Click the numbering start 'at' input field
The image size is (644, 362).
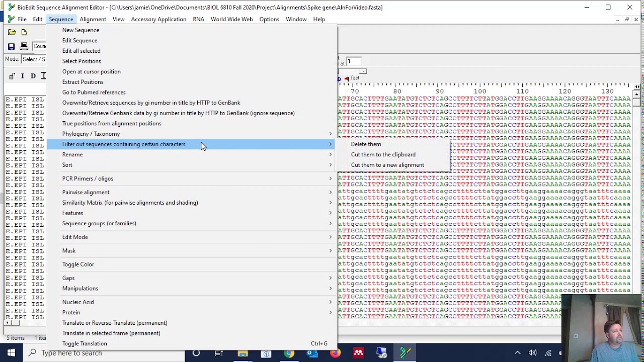tap(354, 61)
